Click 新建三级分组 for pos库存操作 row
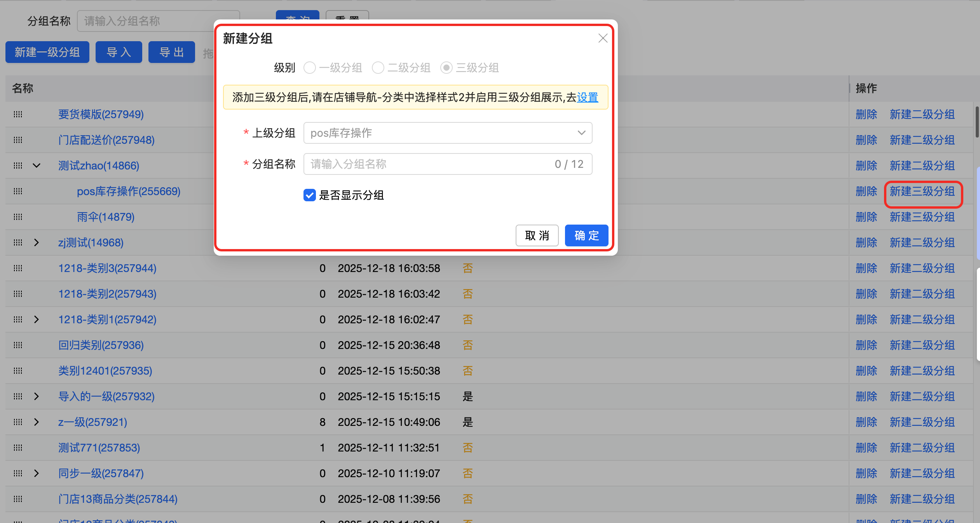The width and height of the screenshot is (980, 523). click(922, 191)
